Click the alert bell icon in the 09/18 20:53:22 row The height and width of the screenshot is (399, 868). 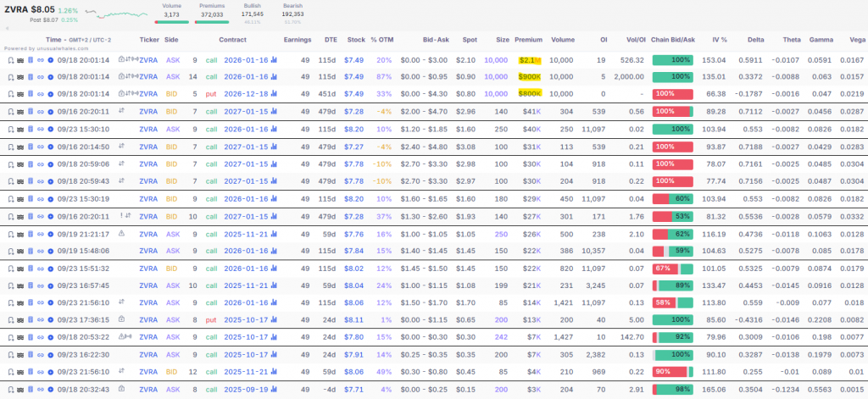(10, 337)
